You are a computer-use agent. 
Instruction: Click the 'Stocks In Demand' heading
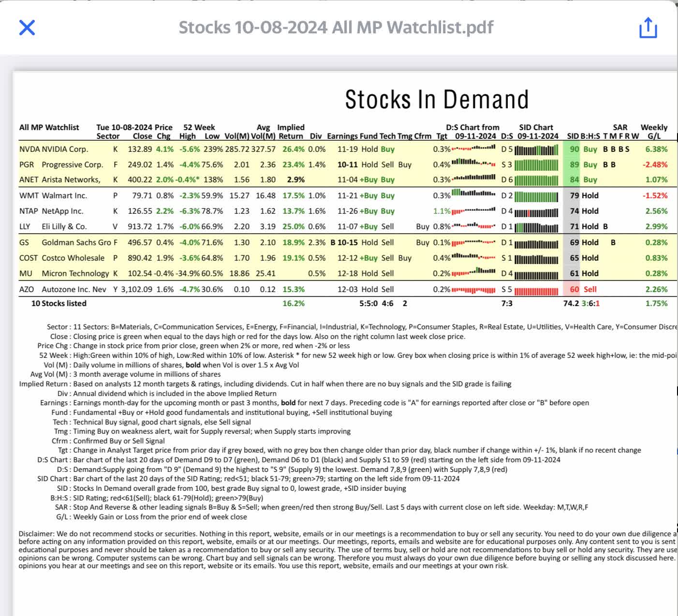pyautogui.click(x=437, y=100)
